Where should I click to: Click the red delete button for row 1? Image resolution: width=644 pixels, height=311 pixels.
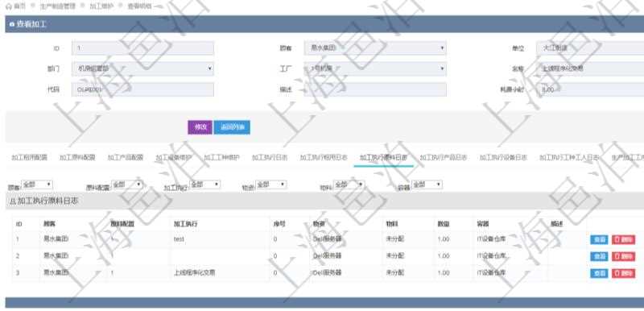click(623, 239)
